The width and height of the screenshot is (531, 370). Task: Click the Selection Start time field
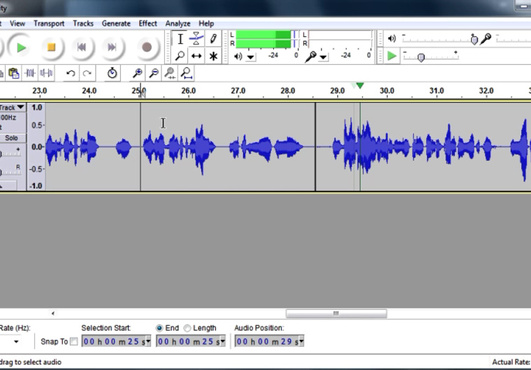pyautogui.click(x=116, y=342)
